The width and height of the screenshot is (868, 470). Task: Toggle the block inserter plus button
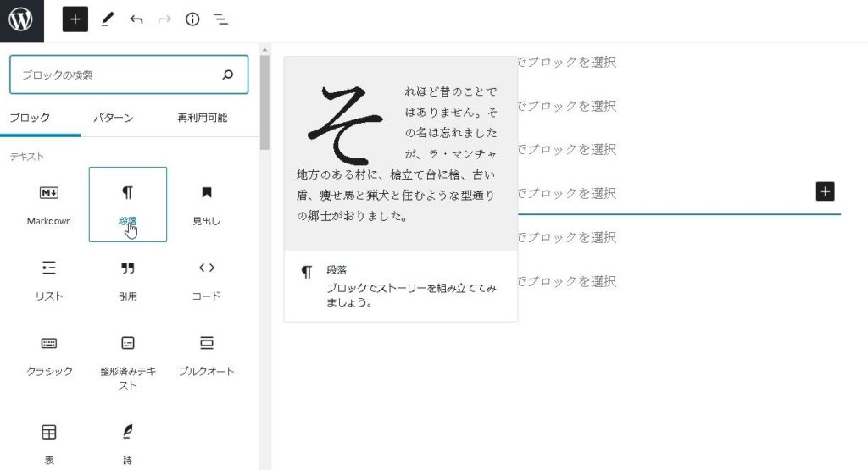pos(75,19)
